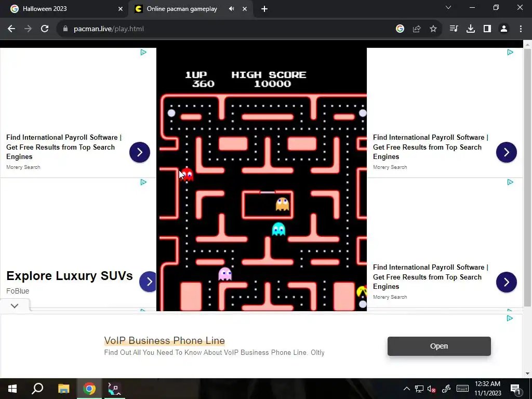Click arrow button on top-right payroll ad
This screenshot has height=399, width=532.
click(x=506, y=152)
